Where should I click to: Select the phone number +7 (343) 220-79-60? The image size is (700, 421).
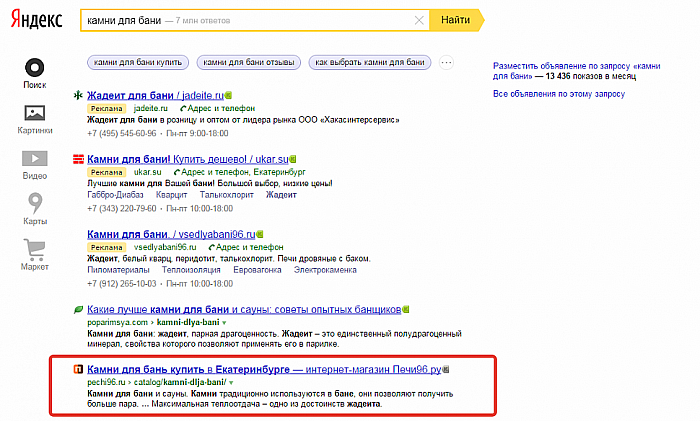[122, 208]
